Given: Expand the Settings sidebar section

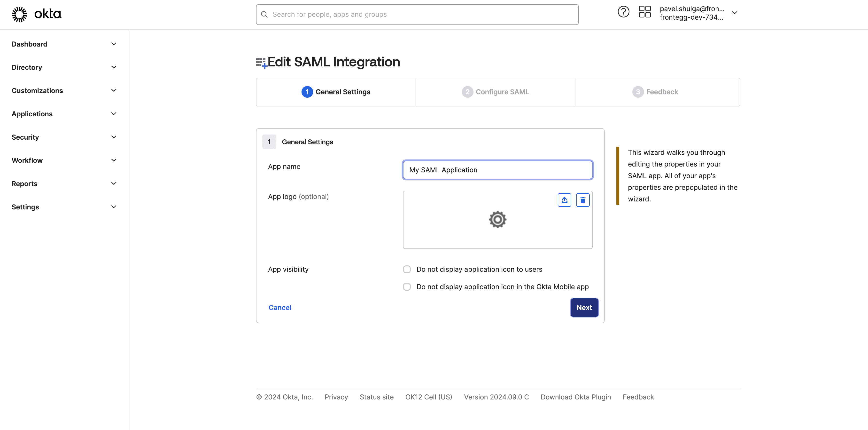Looking at the screenshot, I should (x=64, y=207).
